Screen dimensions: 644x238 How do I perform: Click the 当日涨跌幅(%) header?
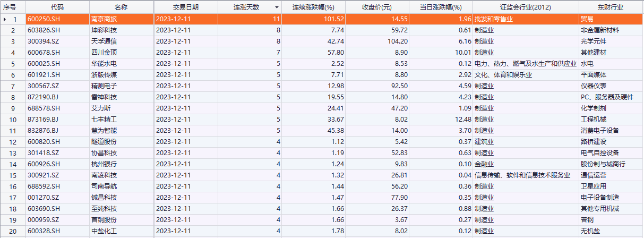click(x=441, y=7)
